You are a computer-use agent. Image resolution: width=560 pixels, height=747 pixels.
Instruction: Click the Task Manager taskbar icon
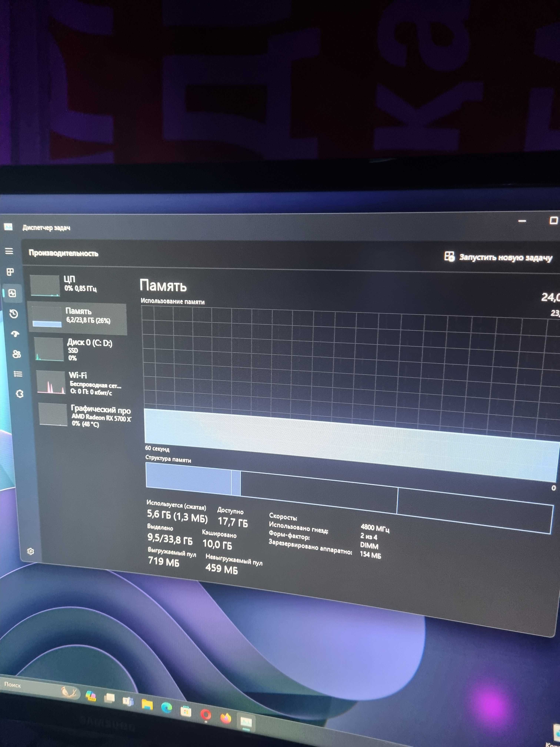[246, 722]
